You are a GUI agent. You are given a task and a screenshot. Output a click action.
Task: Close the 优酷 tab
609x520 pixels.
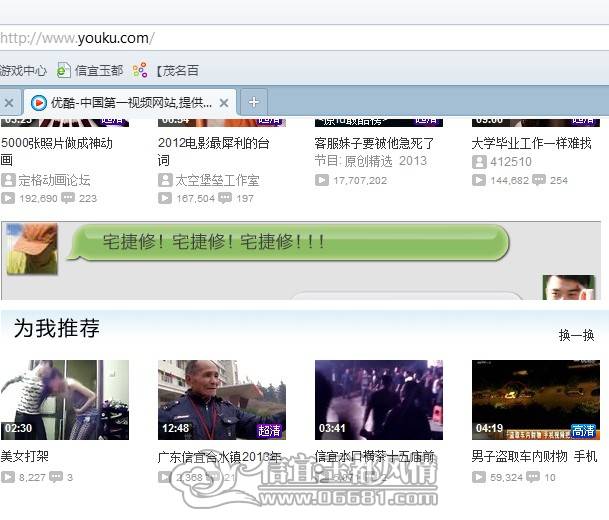point(224,103)
